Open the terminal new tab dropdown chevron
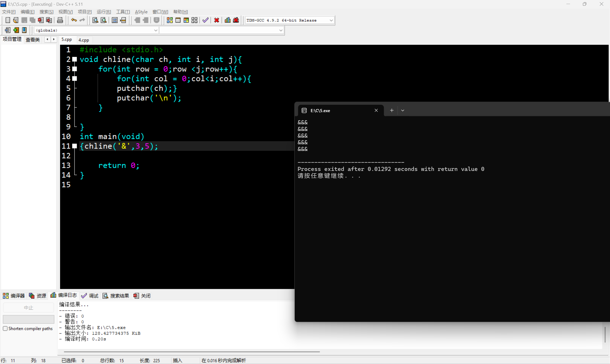Viewport: 610px width, 364px height. coord(402,110)
